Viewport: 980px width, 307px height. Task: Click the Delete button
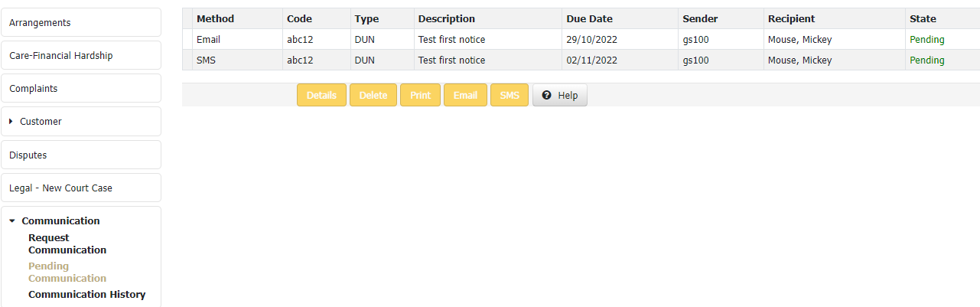373,95
